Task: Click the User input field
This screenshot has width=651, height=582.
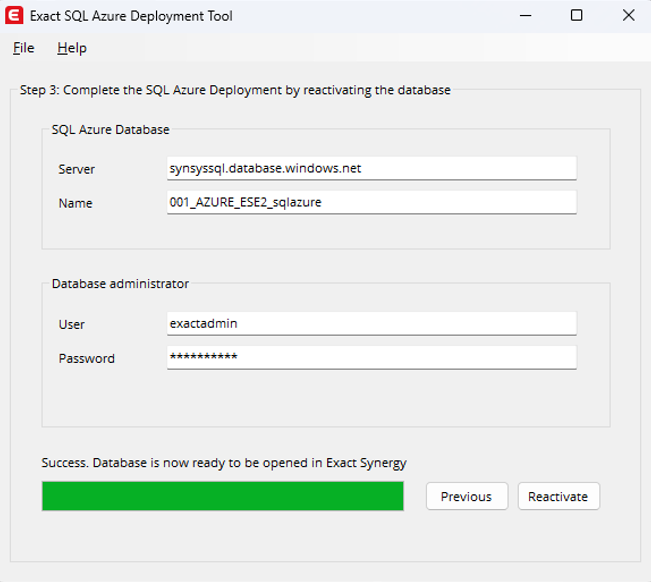Action: (x=372, y=323)
